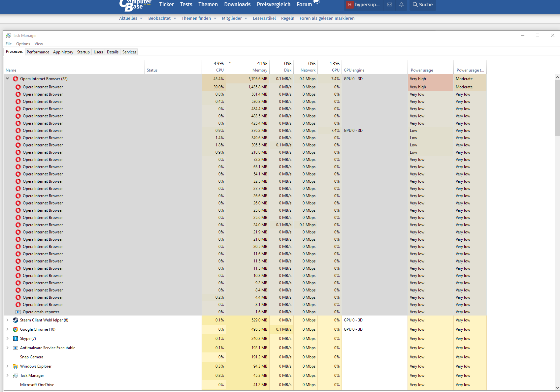Open the Options menu
The image size is (560, 392).
[23, 44]
